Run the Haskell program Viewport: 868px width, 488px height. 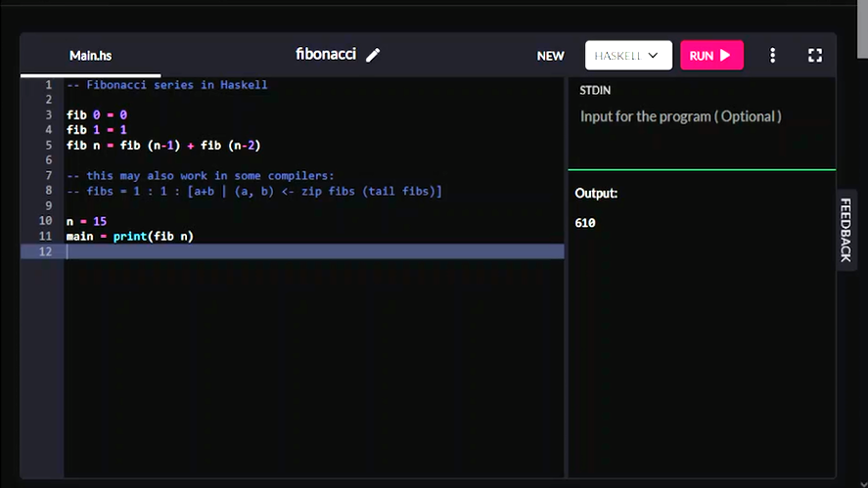tap(711, 56)
